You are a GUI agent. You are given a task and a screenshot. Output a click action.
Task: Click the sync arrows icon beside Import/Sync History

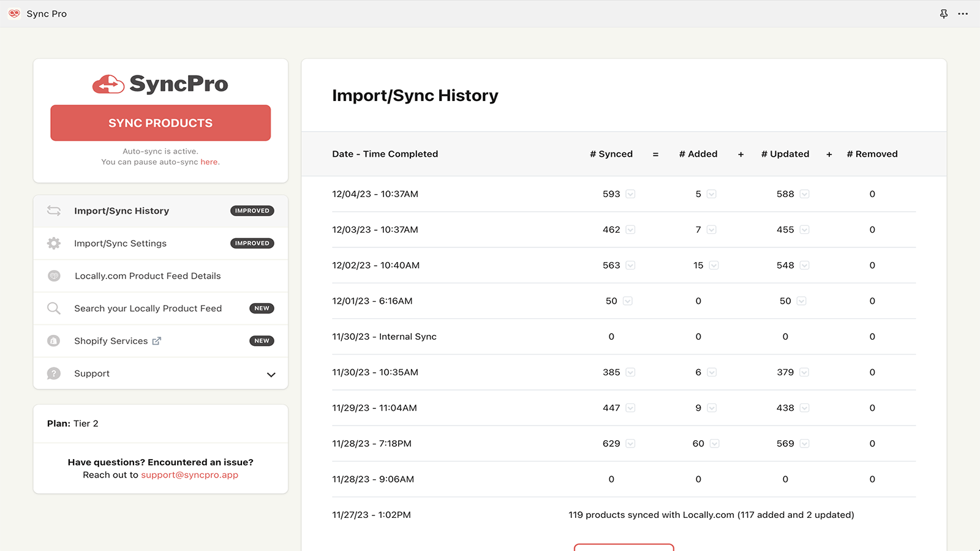pos(54,211)
